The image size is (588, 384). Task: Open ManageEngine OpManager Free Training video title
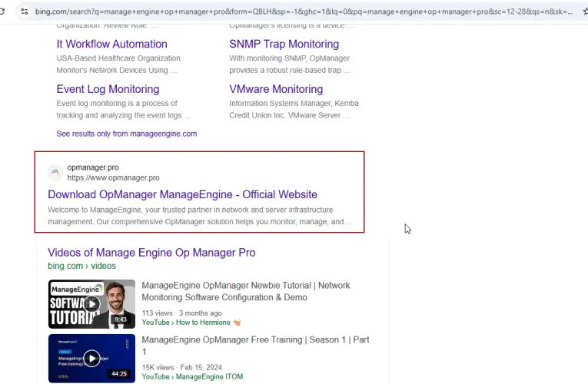(255, 345)
